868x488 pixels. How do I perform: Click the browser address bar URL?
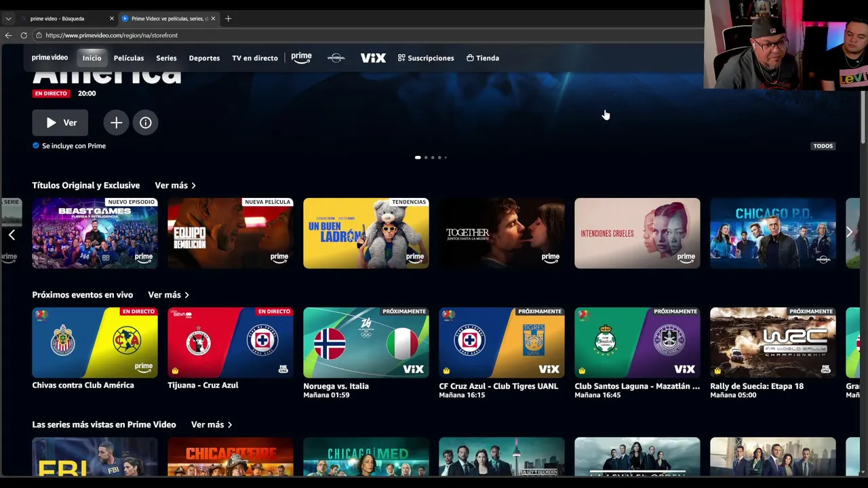point(112,35)
